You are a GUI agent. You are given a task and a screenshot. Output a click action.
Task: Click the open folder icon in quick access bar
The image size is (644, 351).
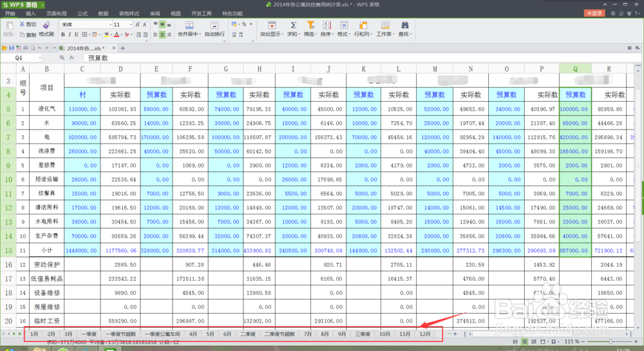pos(4,48)
